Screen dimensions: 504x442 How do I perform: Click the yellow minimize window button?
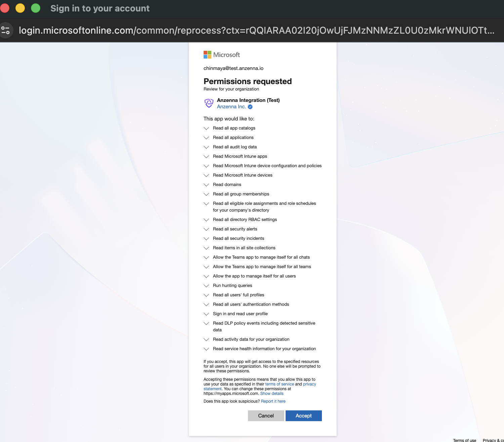(20, 8)
